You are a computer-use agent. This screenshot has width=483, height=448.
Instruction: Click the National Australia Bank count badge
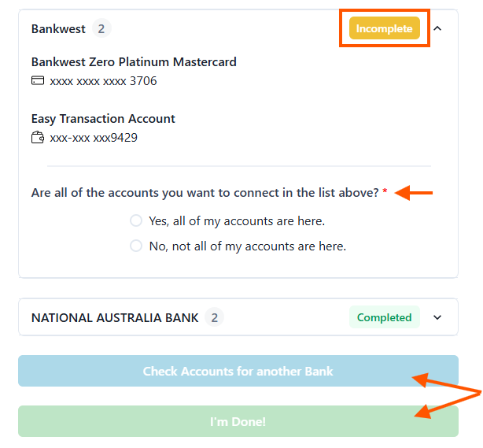[x=215, y=318]
